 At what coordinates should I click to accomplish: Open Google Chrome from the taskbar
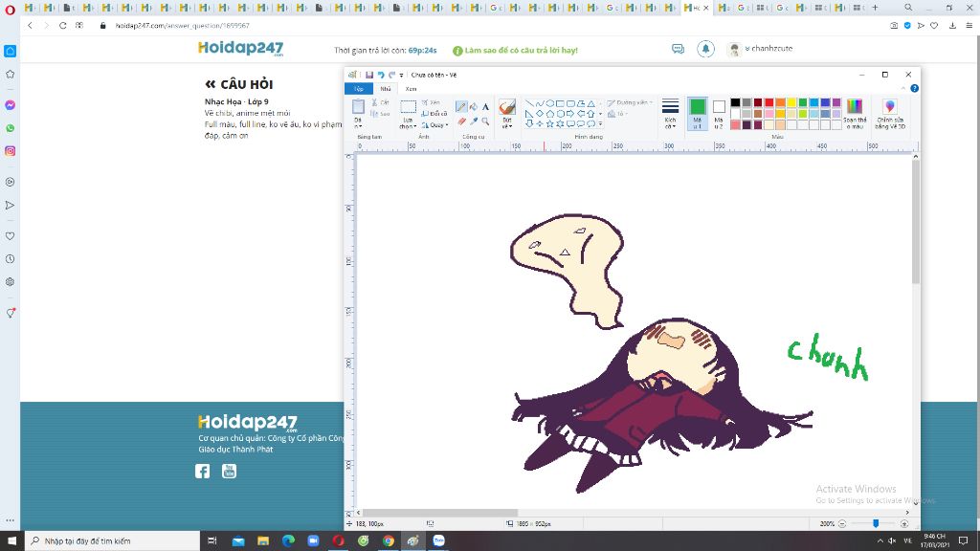tap(389, 541)
